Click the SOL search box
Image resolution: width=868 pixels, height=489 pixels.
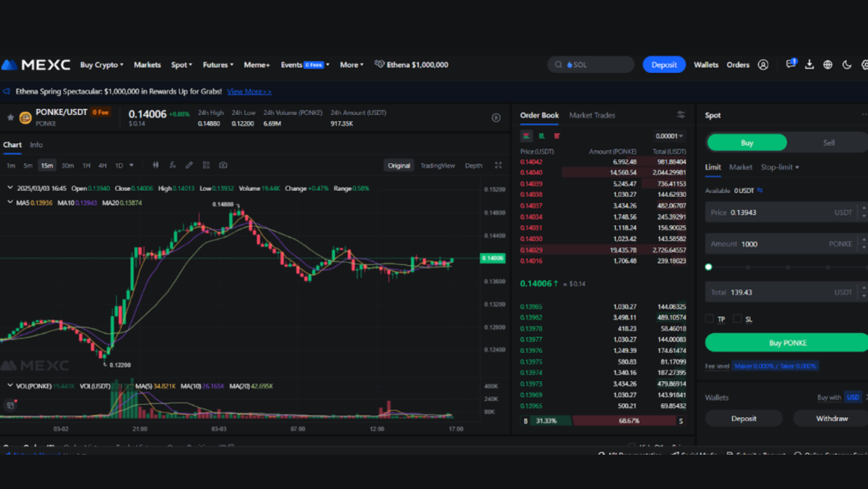click(x=591, y=64)
